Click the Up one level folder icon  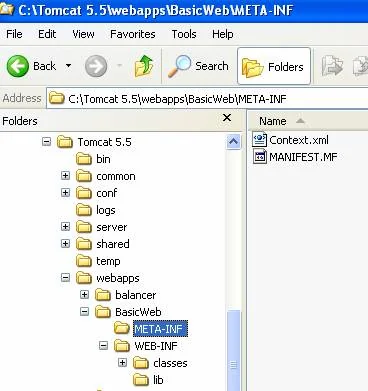tap(144, 66)
